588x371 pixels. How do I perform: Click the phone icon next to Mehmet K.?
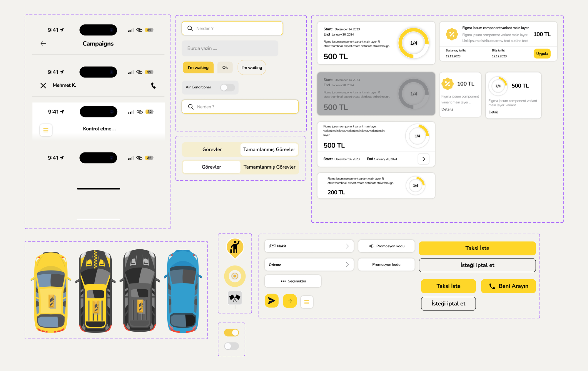pyautogui.click(x=154, y=85)
